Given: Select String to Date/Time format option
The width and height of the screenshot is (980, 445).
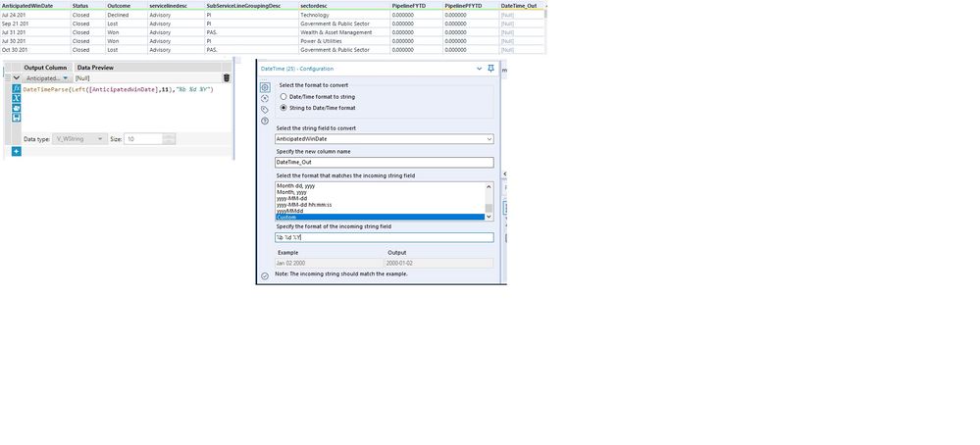Looking at the screenshot, I should click(318, 108).
